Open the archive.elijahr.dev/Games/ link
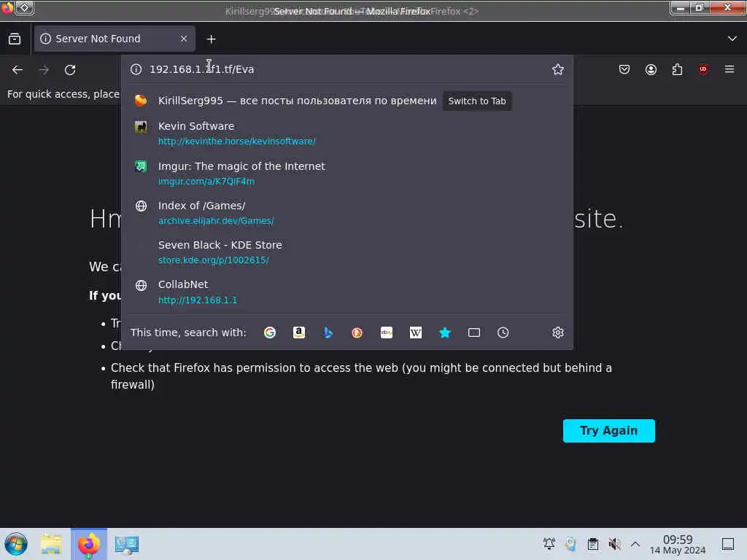Image resolution: width=747 pixels, height=560 pixels. point(216,221)
